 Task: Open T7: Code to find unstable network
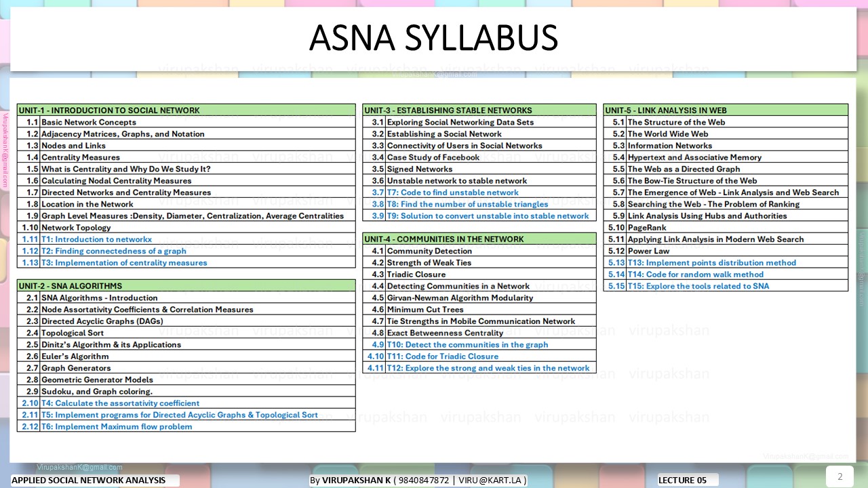pos(479,192)
